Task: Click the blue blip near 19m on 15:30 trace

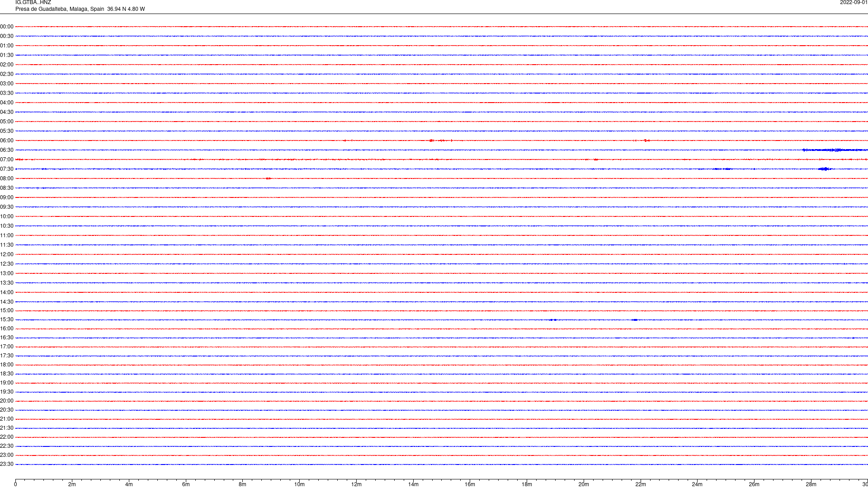Action: click(554, 320)
